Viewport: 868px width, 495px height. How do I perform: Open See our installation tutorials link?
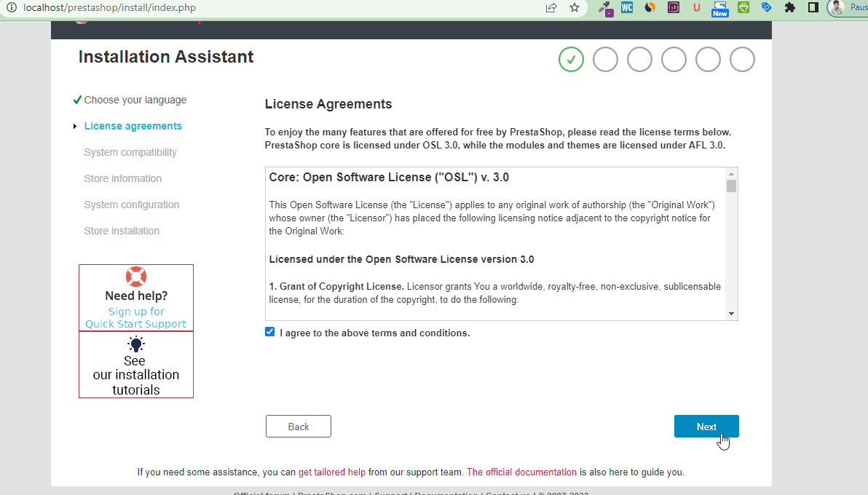(x=135, y=376)
